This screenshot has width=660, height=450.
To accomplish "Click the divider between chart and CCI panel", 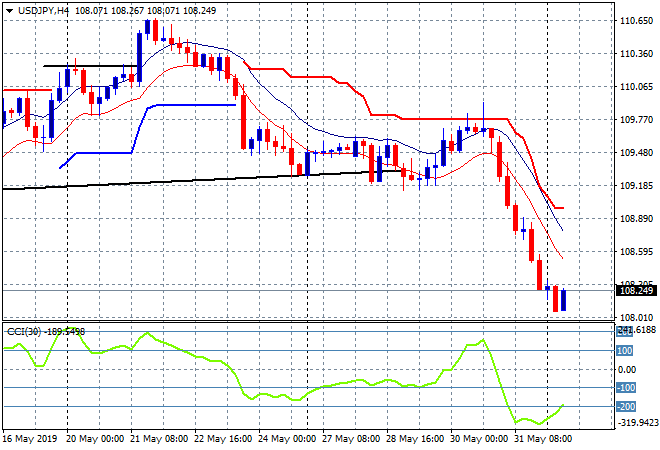I will point(308,322).
